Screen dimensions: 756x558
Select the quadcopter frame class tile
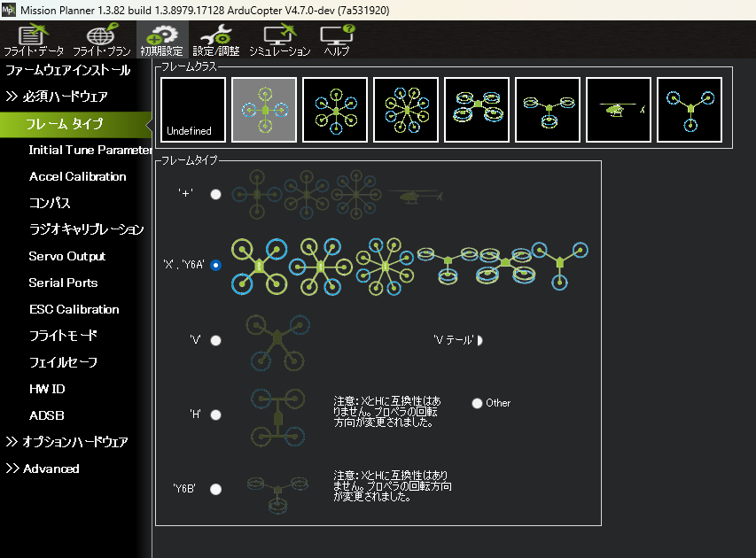[264, 110]
